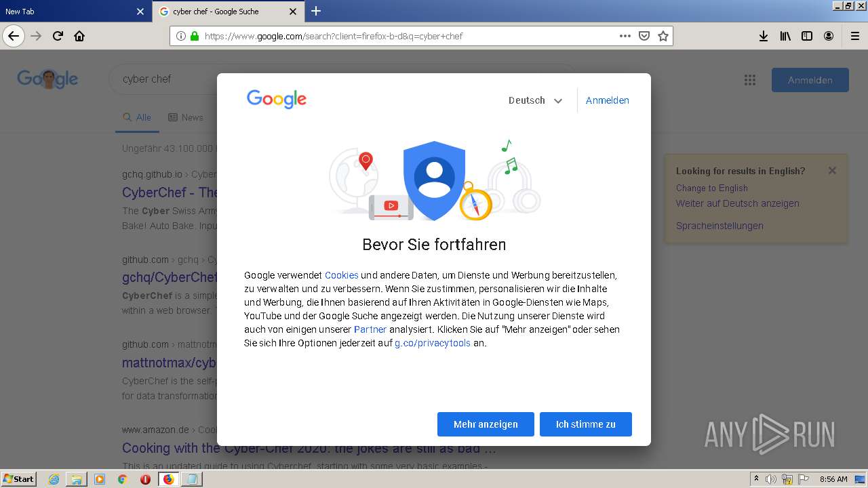The height and width of the screenshot is (488, 868).
Task: Click Weiter auf Deutsch anzeigen link
Action: click(x=738, y=203)
